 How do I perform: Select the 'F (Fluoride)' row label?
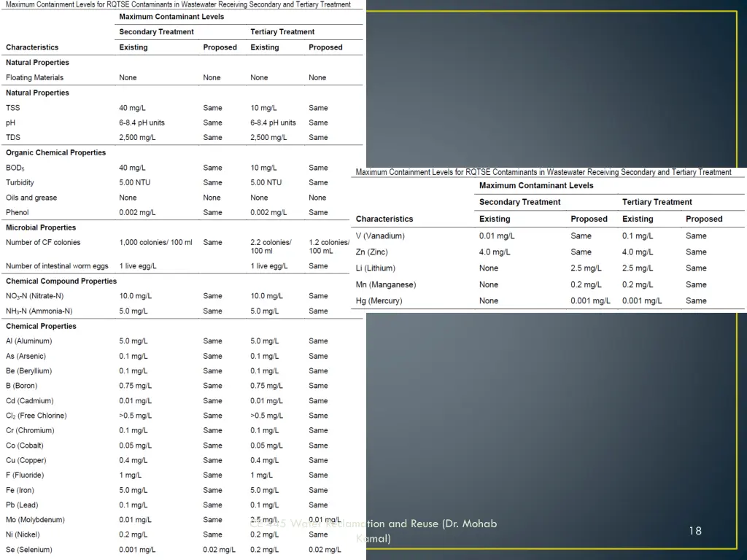tap(25, 475)
